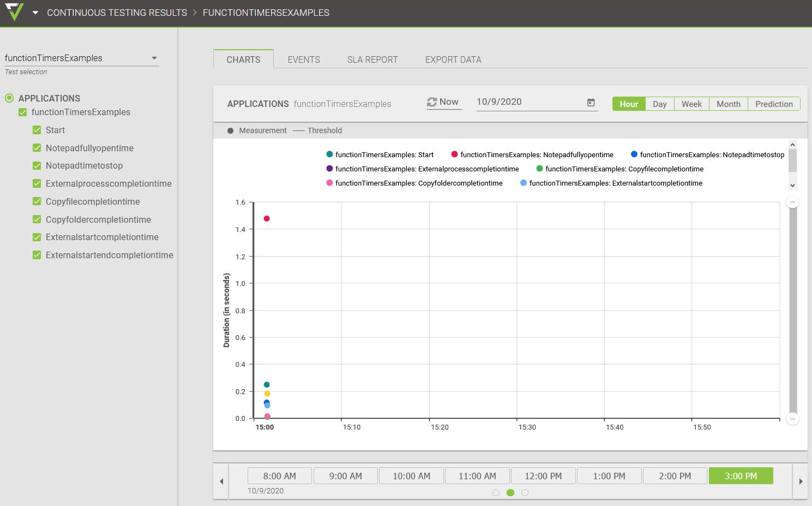Open the EVENTS tab
This screenshot has width=812, height=506.
(304, 59)
